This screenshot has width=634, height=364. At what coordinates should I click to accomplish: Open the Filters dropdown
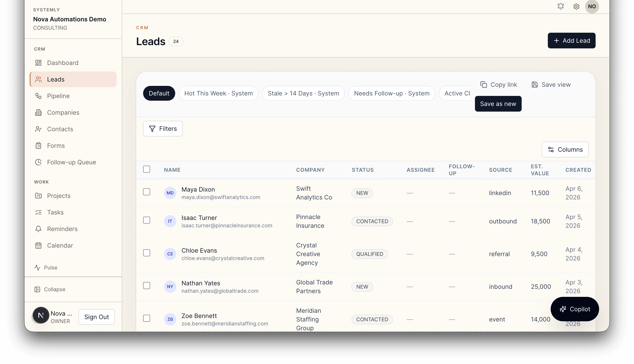pyautogui.click(x=163, y=129)
